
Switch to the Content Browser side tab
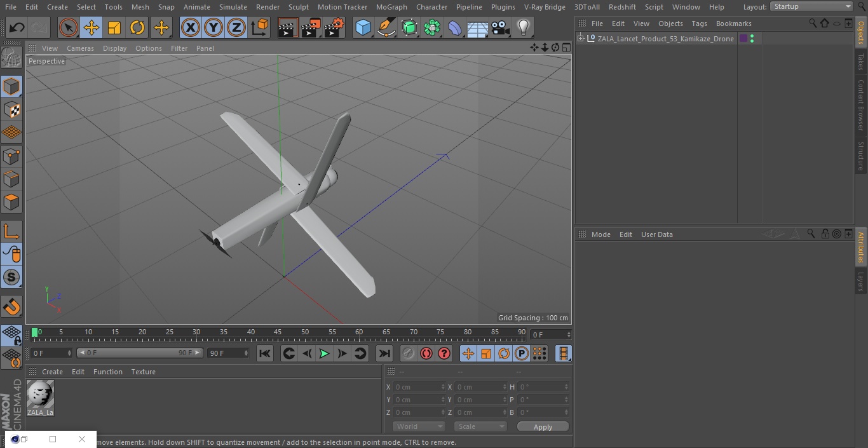(x=861, y=105)
